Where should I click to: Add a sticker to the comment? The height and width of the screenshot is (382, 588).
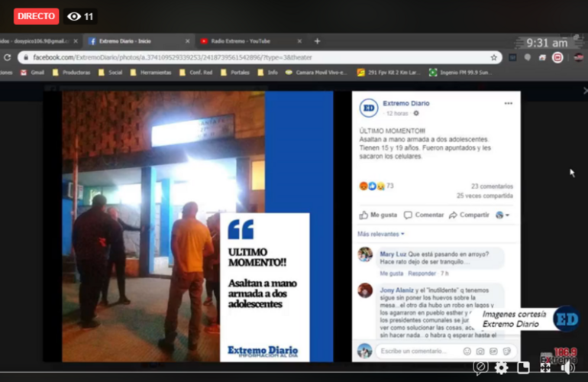(x=507, y=351)
